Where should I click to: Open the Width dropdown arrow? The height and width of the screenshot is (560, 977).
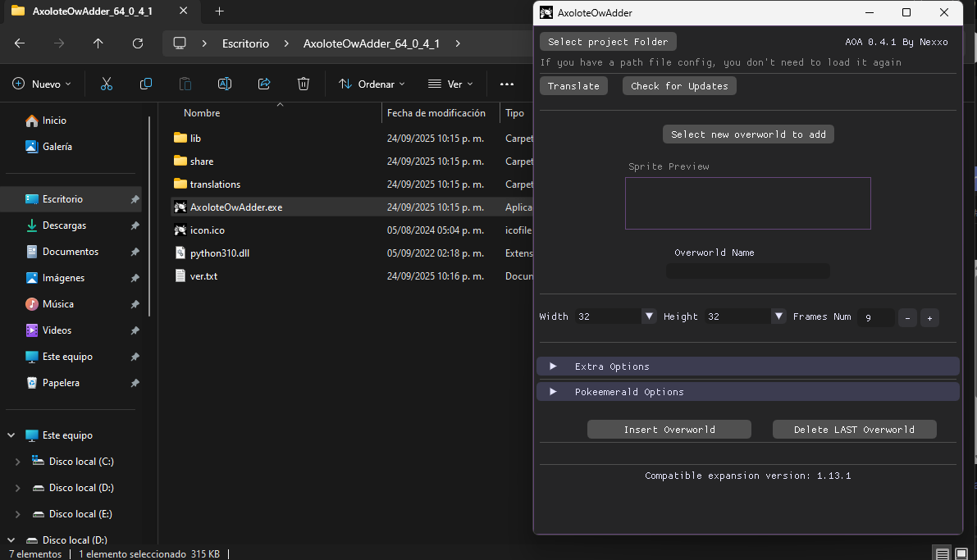pos(649,316)
